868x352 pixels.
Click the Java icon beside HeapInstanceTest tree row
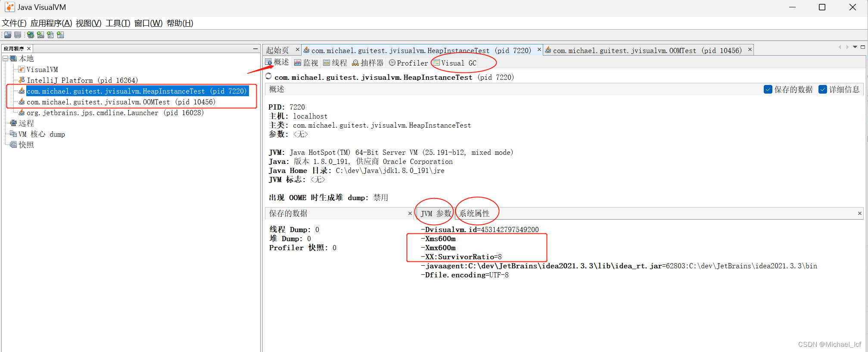click(x=22, y=91)
